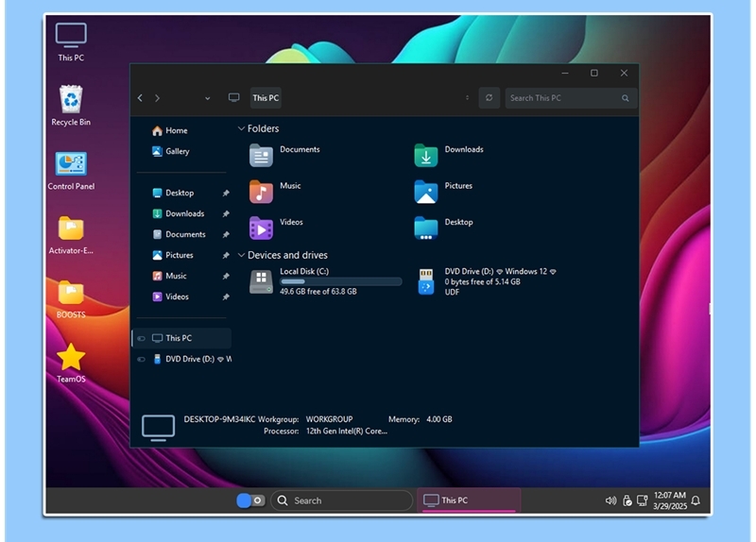Open the clock and date in taskbar
756x542 pixels.
pos(670,500)
